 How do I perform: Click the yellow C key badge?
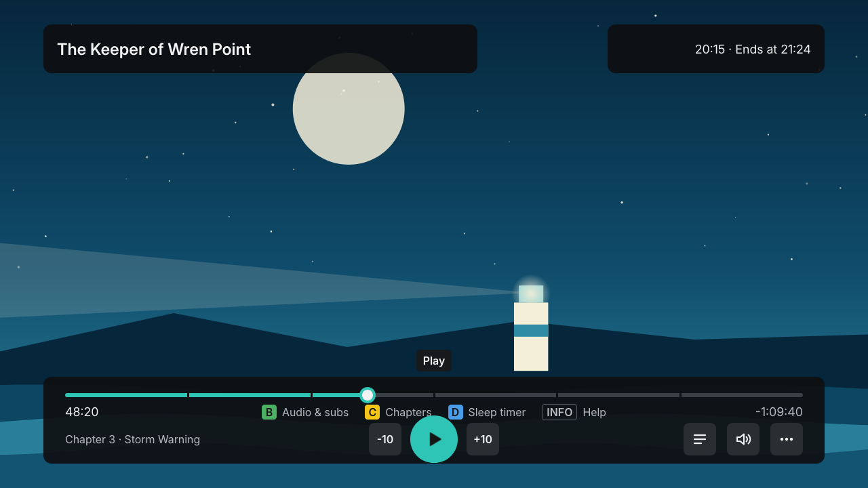(372, 412)
